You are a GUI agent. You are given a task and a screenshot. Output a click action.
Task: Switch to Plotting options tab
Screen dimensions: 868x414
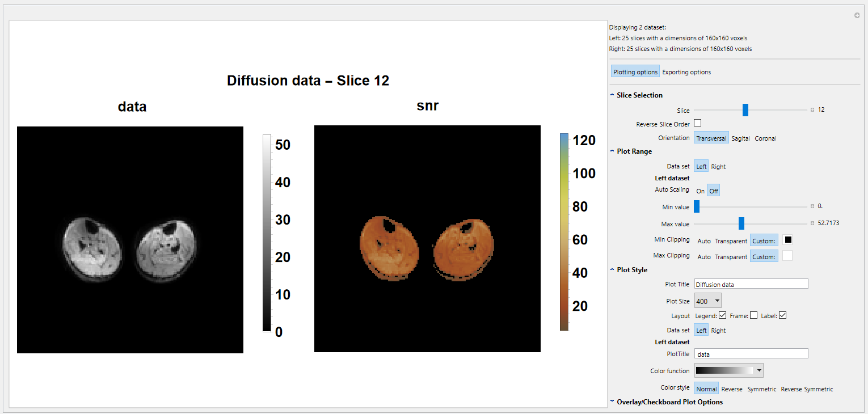[635, 71]
